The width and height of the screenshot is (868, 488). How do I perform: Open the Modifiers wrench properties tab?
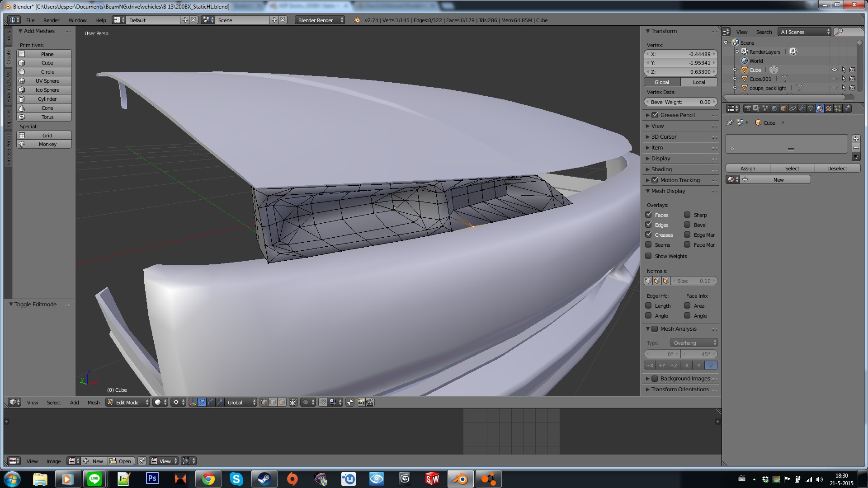802,108
